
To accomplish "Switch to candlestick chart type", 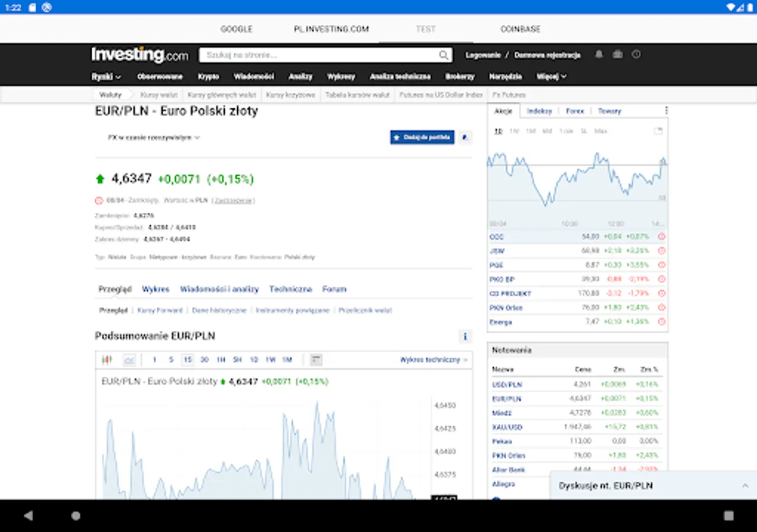I will (107, 359).
